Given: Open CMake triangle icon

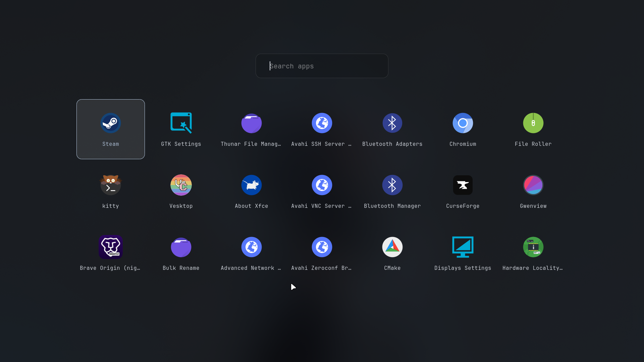Looking at the screenshot, I should [x=392, y=247].
